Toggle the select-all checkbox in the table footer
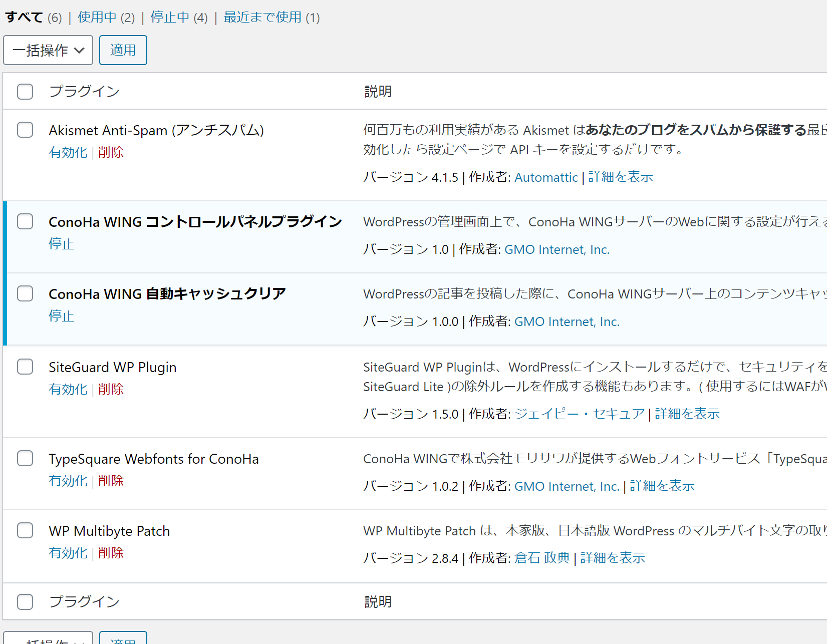The width and height of the screenshot is (827, 644). tap(25, 602)
